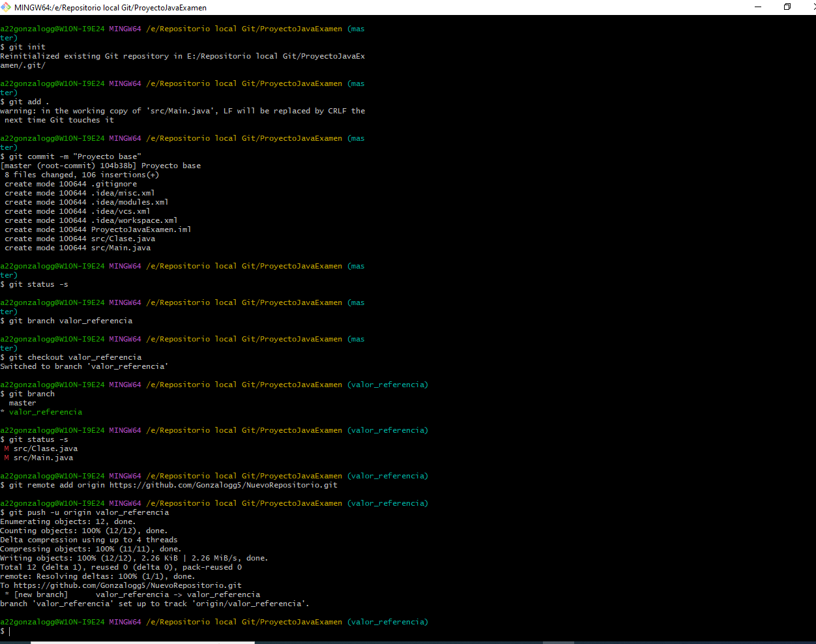Screen dimensions: 816x644
Task: Click the '* [new branch] valor_referencia -> valor_referencia' line
Action: pos(132,594)
